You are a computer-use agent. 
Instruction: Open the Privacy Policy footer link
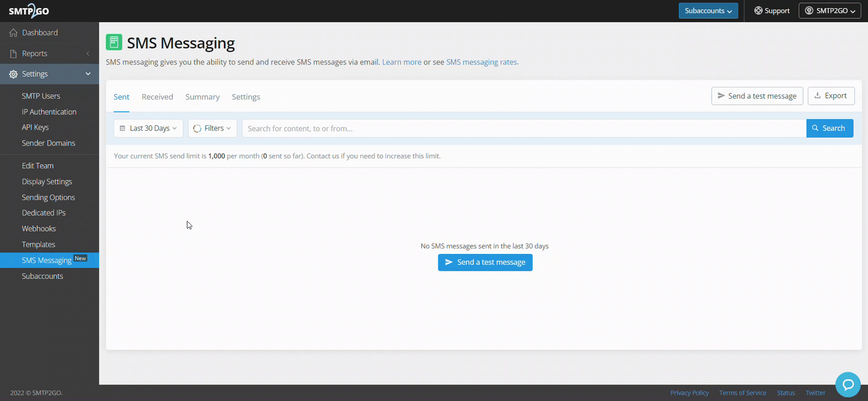point(689,393)
